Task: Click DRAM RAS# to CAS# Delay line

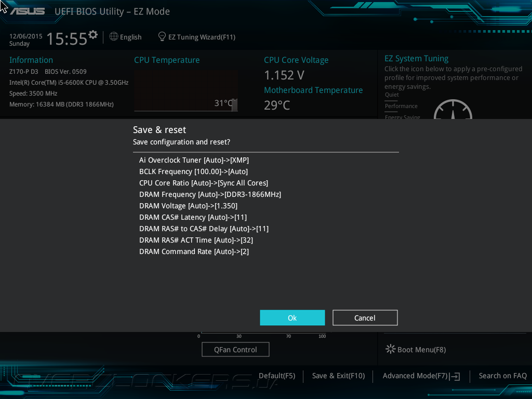Action: [x=204, y=229]
